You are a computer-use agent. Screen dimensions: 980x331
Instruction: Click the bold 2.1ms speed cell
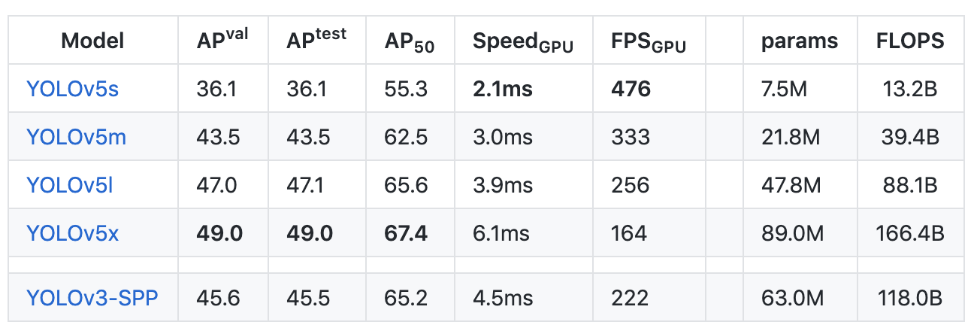pyautogui.click(x=503, y=90)
